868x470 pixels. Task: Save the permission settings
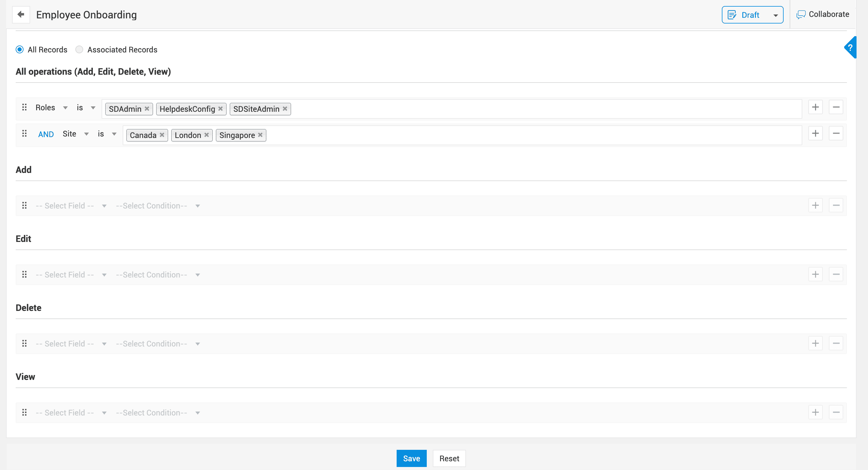[x=411, y=458]
